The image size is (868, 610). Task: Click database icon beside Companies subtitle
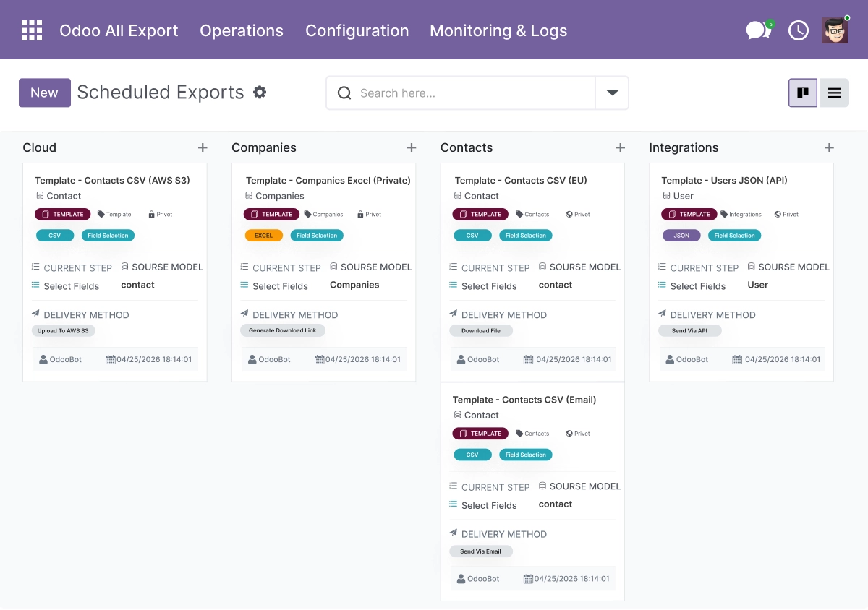pos(249,196)
